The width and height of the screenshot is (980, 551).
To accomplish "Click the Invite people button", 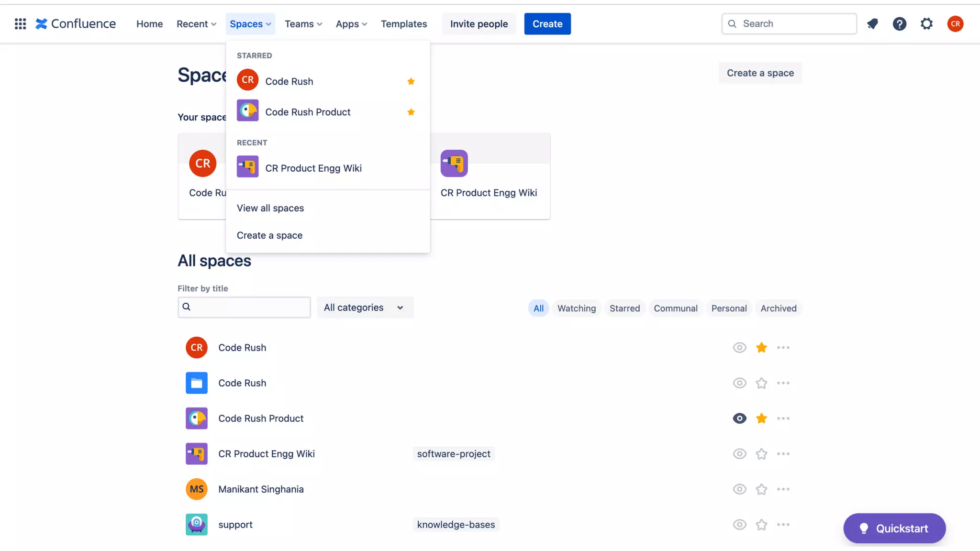I will (479, 24).
